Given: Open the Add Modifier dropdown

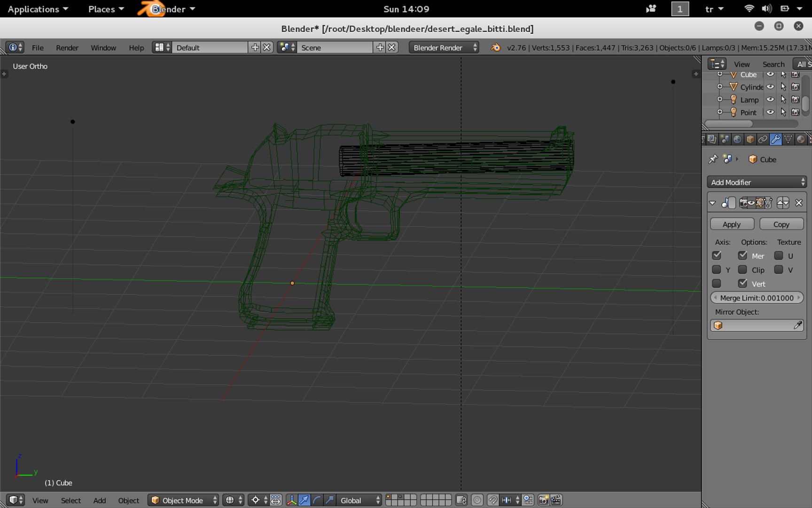Looking at the screenshot, I should click(757, 182).
